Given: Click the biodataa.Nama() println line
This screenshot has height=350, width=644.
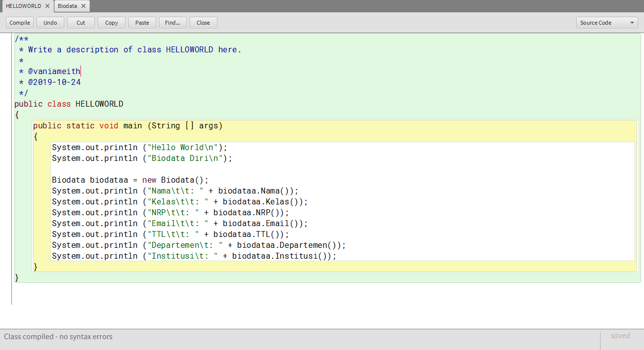Looking at the screenshot, I should click(175, 191).
